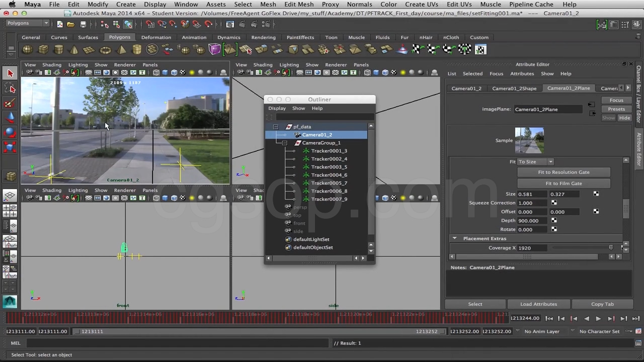This screenshot has width=644, height=362.
Task: Click the save scene floppy icon
Action: [83, 24]
